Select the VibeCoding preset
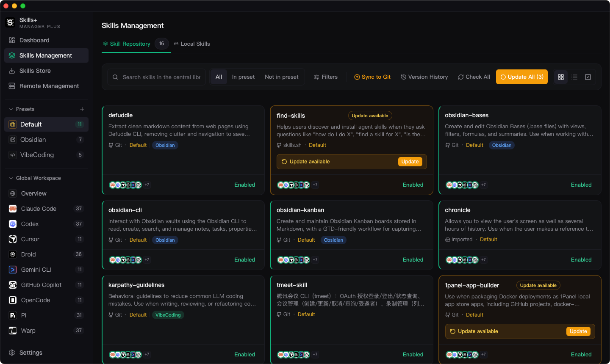Image resolution: width=610 pixels, height=364 pixels. pos(46,155)
